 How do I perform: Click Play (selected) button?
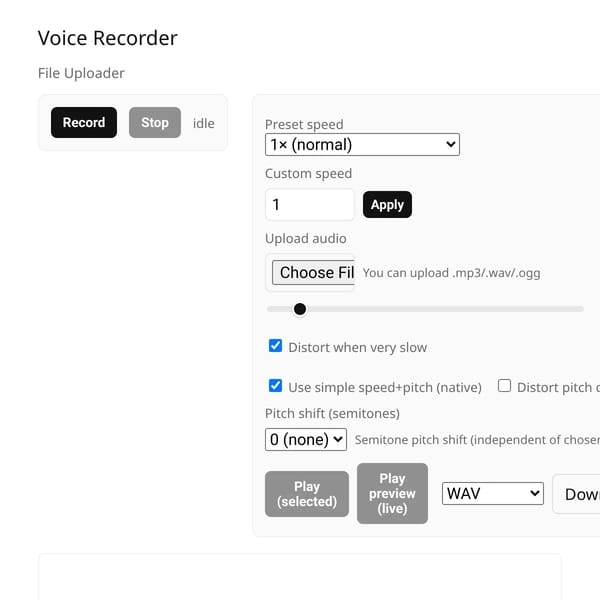(x=307, y=494)
